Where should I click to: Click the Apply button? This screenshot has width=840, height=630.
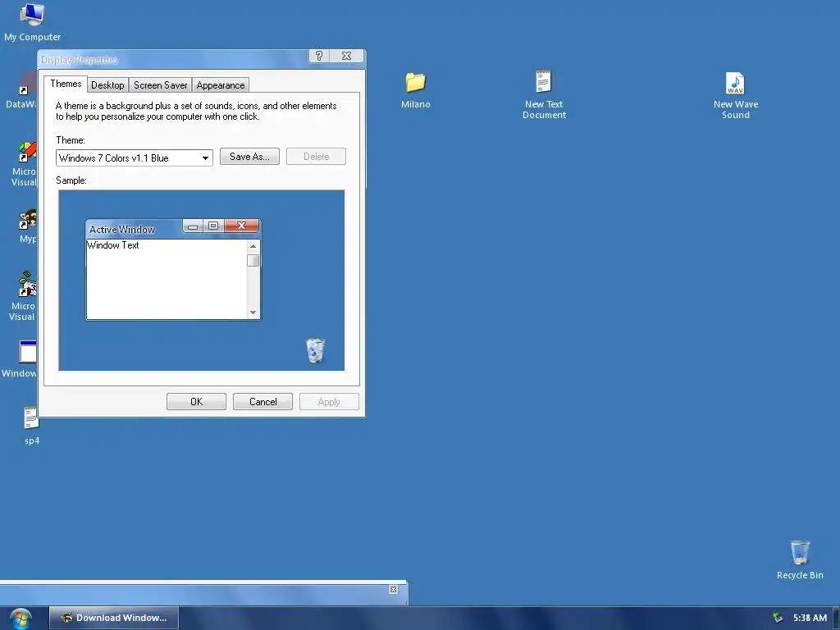coord(329,402)
